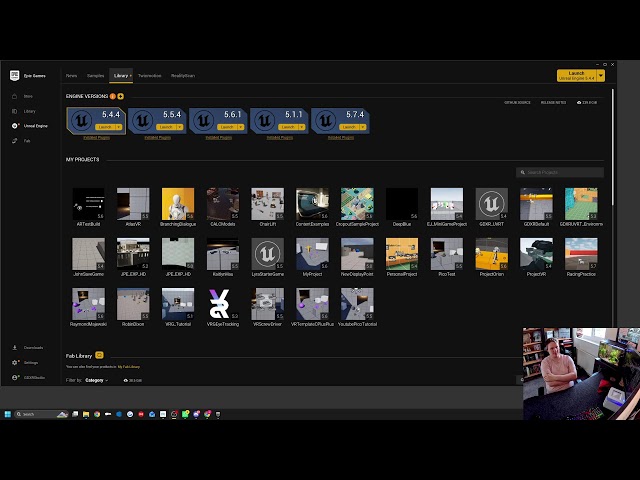Switch to the Twinmotion tab
640x480 pixels.
pyautogui.click(x=149, y=76)
